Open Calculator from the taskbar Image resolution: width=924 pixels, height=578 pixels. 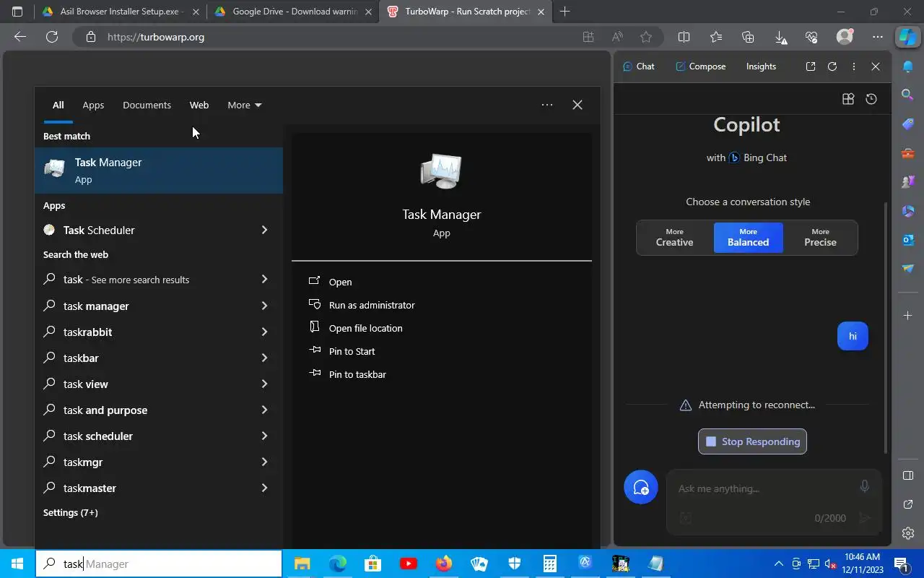point(549,564)
